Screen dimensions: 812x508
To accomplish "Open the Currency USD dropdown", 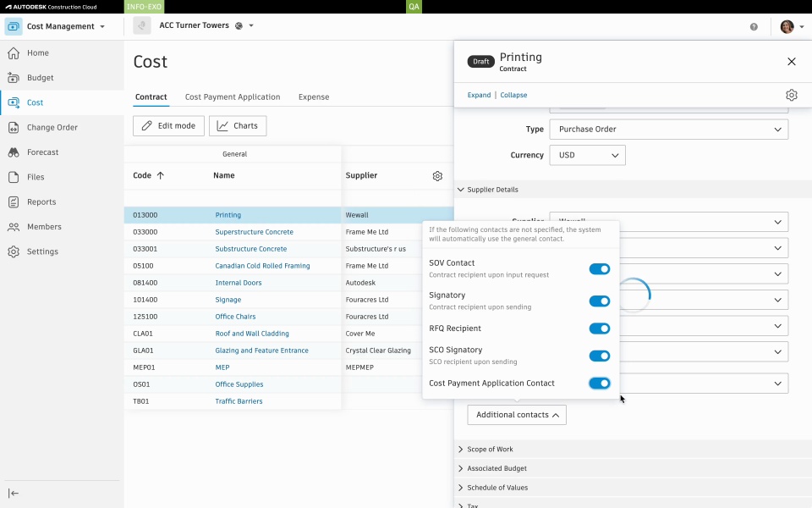I will click(x=587, y=156).
